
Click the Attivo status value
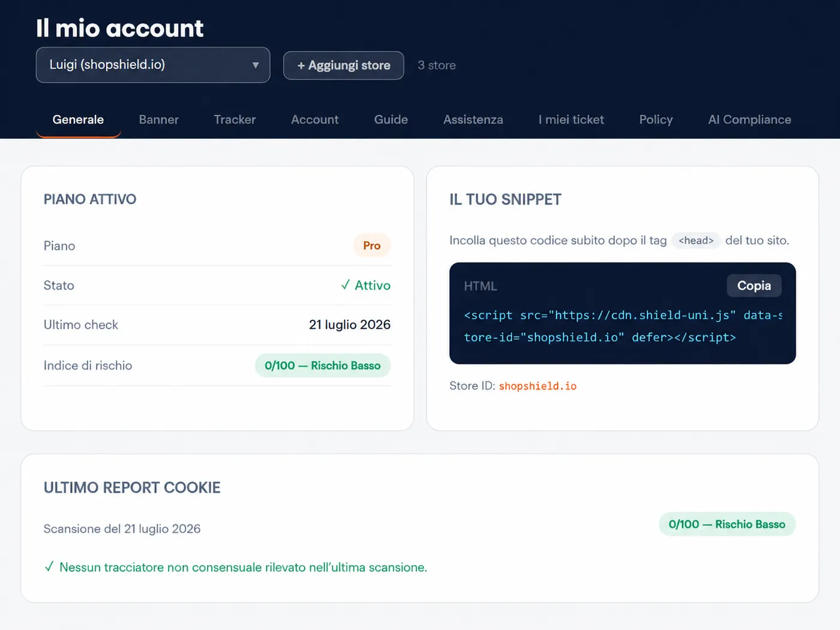coord(365,285)
